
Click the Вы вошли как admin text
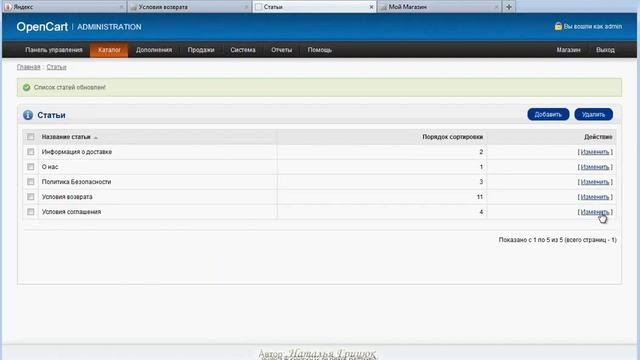click(593, 27)
